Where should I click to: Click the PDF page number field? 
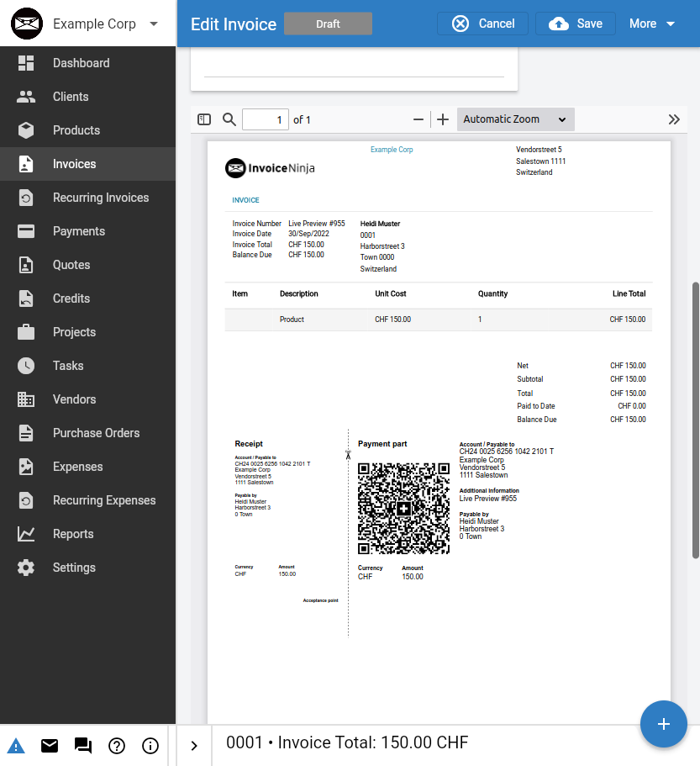pyautogui.click(x=266, y=119)
